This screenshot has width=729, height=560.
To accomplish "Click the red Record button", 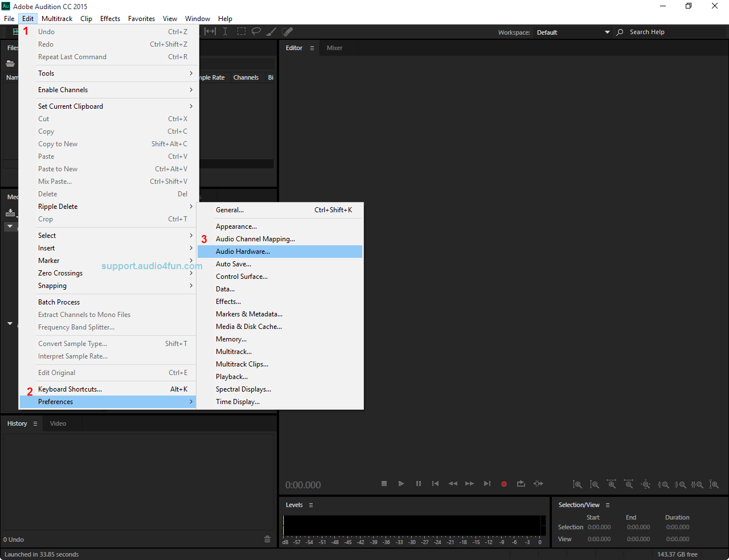I will (x=504, y=484).
